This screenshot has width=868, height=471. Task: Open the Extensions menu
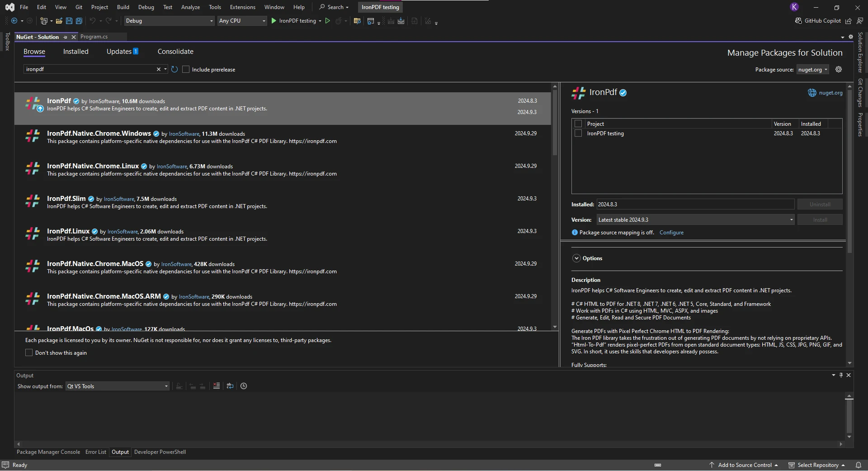pos(242,7)
